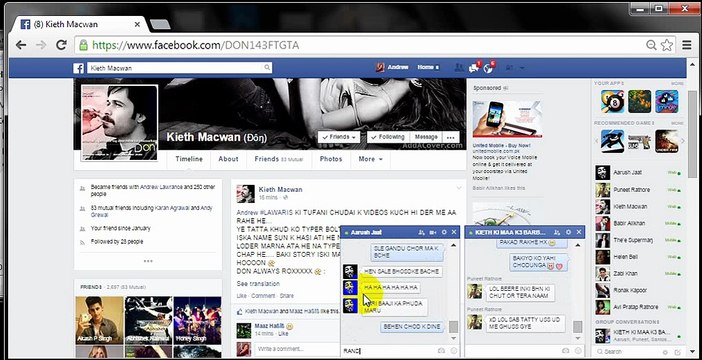Close the Aarush Jaat chat window
The image size is (702, 360).
454,232
